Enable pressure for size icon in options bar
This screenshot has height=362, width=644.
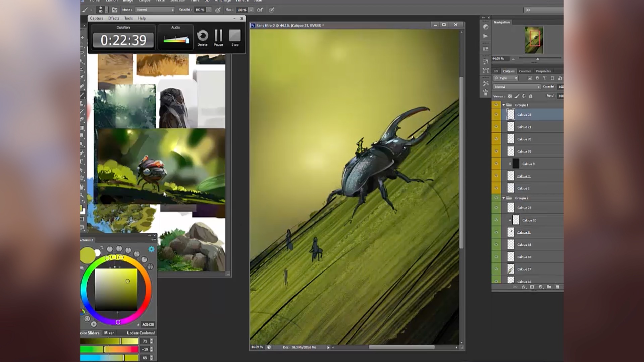click(272, 10)
